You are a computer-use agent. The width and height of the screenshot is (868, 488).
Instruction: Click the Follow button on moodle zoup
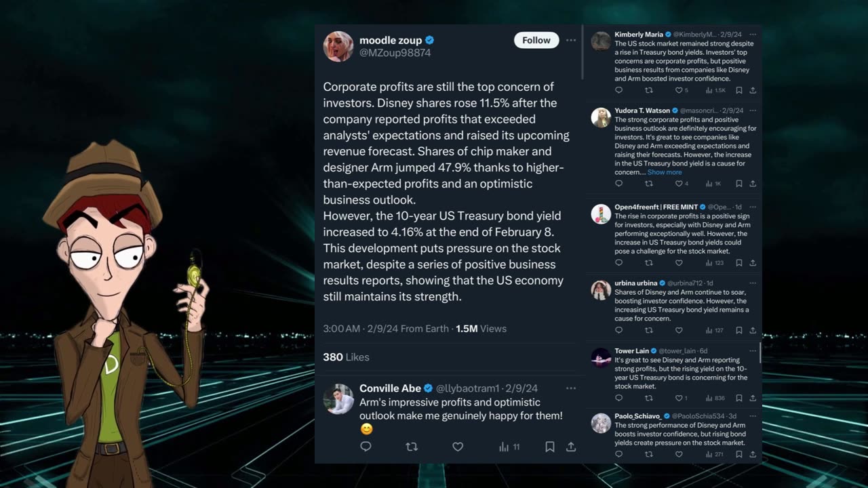point(536,41)
